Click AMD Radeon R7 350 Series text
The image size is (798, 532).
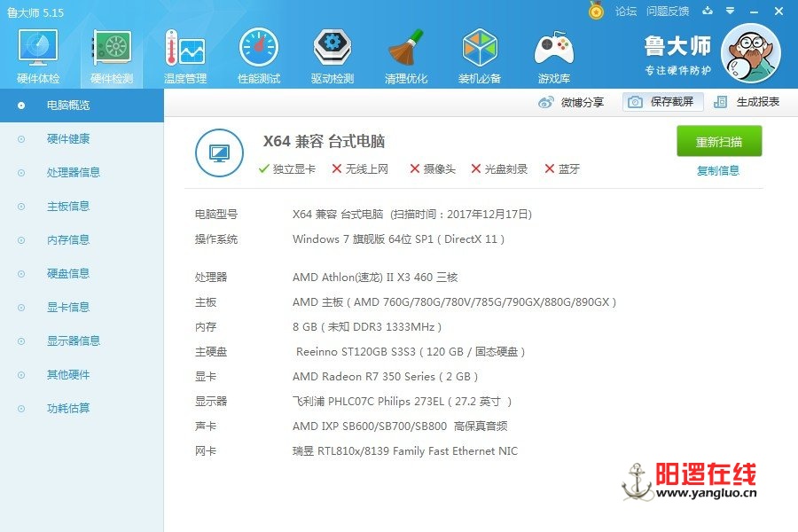tap(386, 377)
